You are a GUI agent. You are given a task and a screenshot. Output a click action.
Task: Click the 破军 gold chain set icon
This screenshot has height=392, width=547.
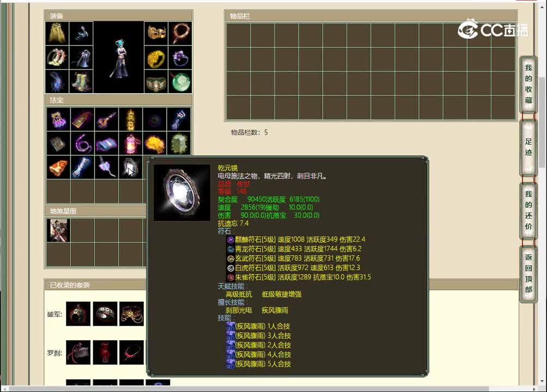[131, 314]
